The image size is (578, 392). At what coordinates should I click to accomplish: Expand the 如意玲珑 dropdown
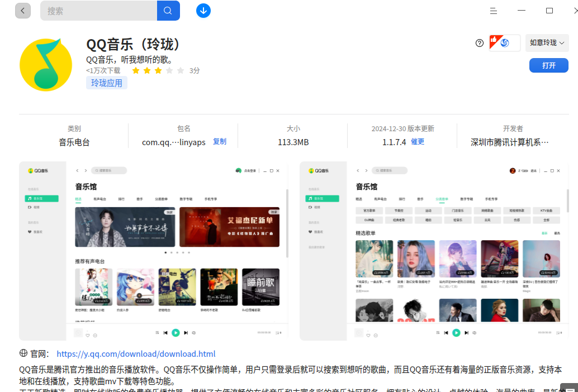coord(547,42)
